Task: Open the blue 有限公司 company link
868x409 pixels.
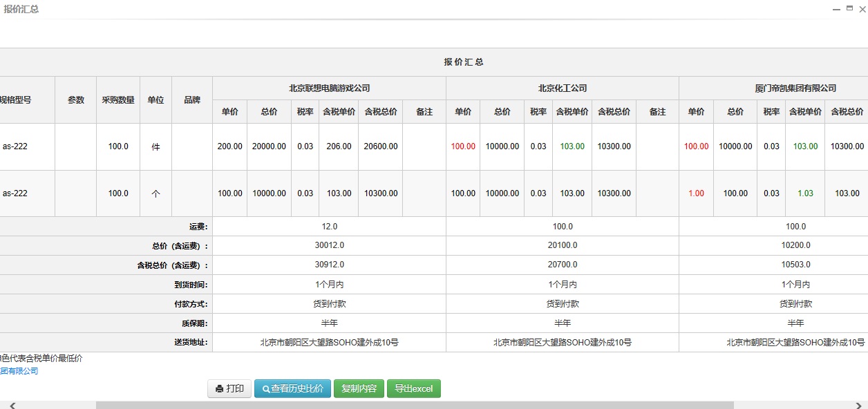Action: [19, 371]
